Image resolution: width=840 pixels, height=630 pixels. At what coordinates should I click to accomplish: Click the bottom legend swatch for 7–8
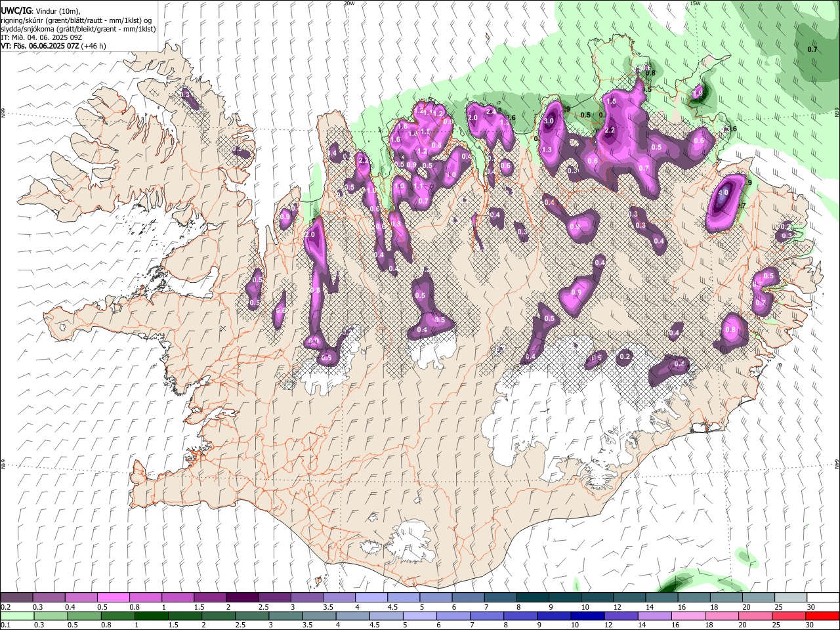[x=486, y=616]
